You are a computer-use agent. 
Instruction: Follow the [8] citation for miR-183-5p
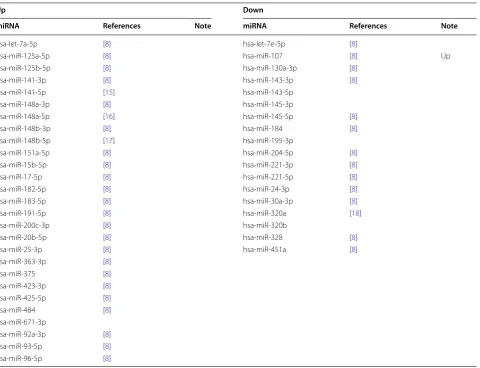107,201
